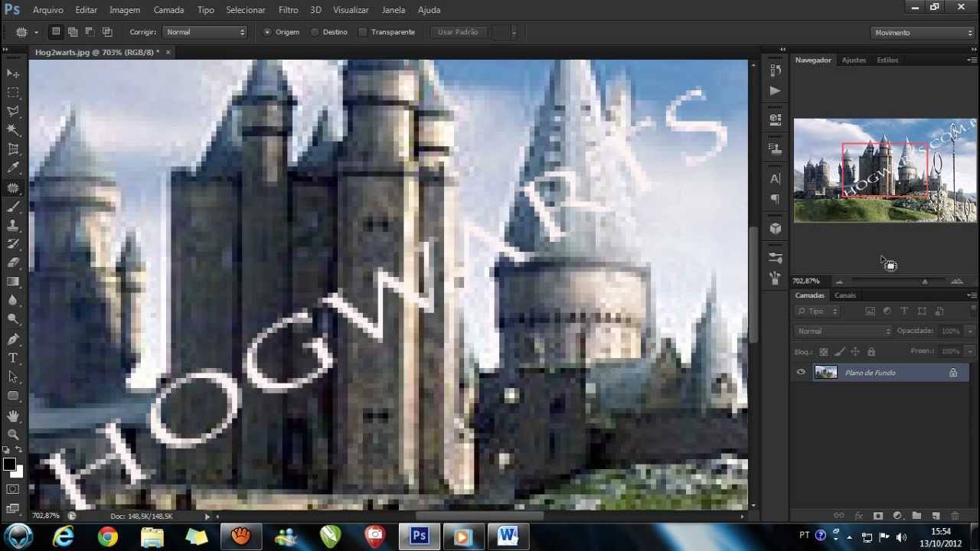Open the Filtro menu
This screenshot has height=551, width=980.
click(289, 10)
